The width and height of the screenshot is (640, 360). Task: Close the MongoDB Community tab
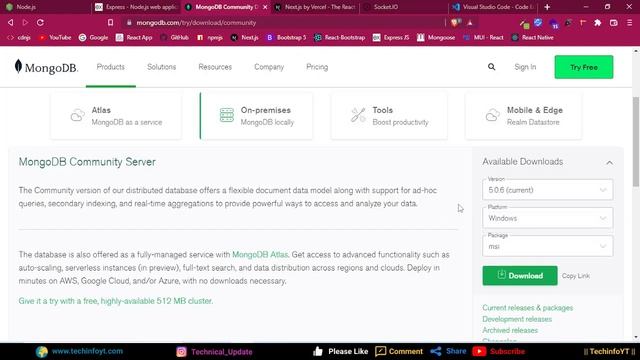[265, 7]
